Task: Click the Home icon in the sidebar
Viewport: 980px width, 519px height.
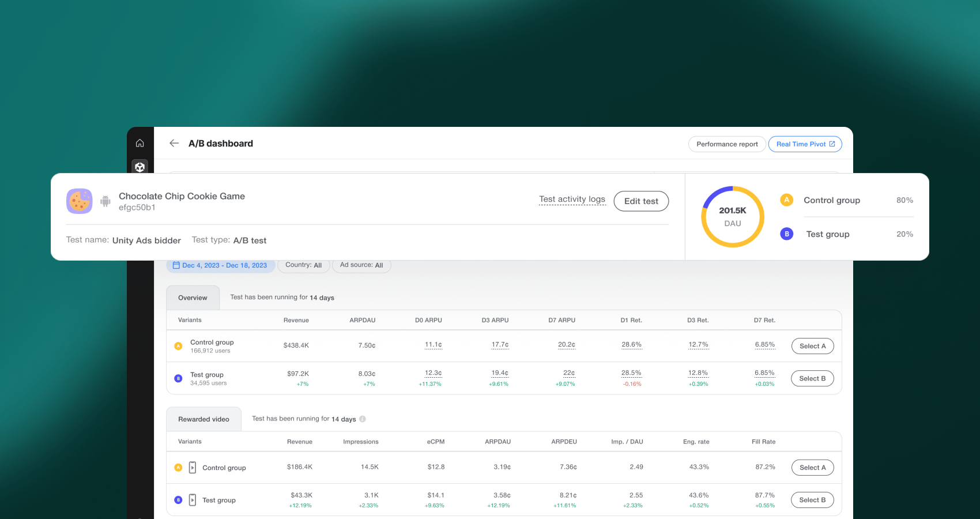Action: pos(140,142)
